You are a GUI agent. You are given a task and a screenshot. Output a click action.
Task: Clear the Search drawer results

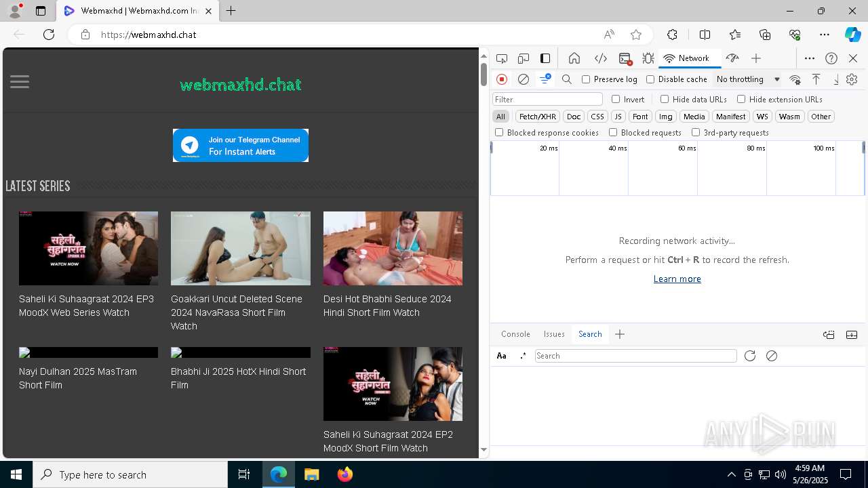point(772,356)
